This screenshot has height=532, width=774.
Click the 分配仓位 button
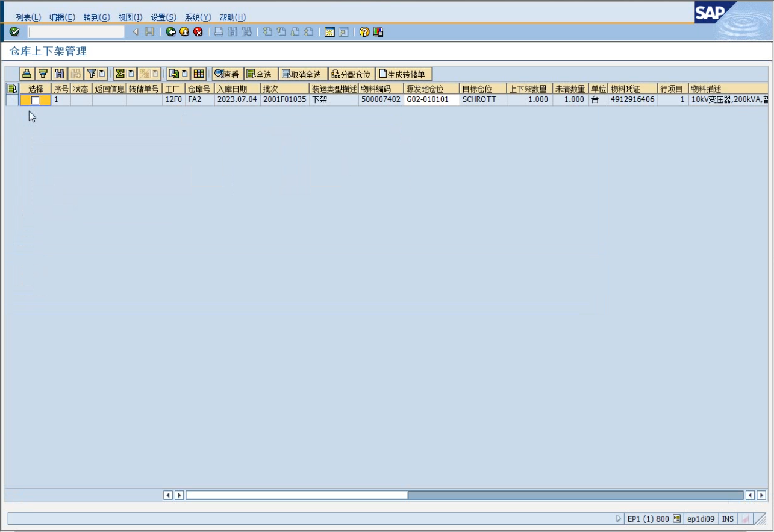point(351,74)
